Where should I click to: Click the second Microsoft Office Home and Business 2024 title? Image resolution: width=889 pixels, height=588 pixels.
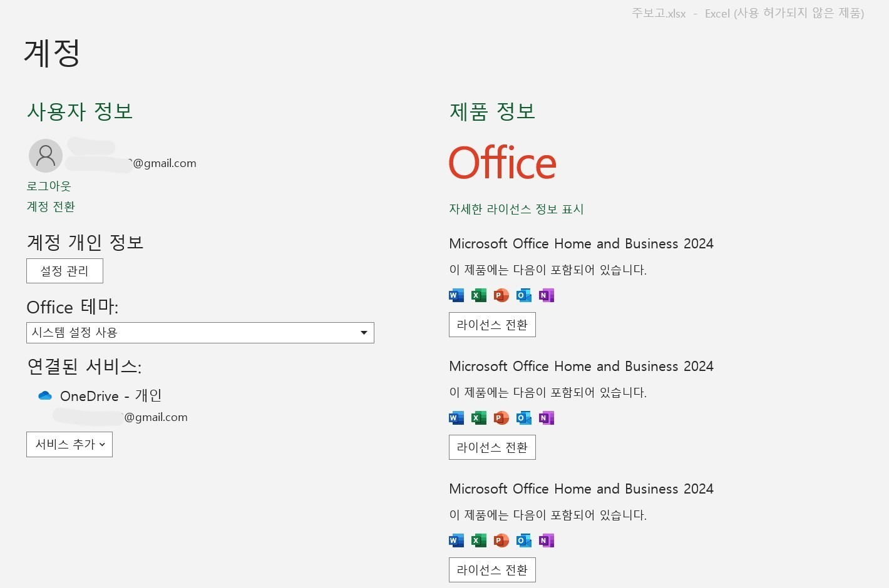point(581,366)
